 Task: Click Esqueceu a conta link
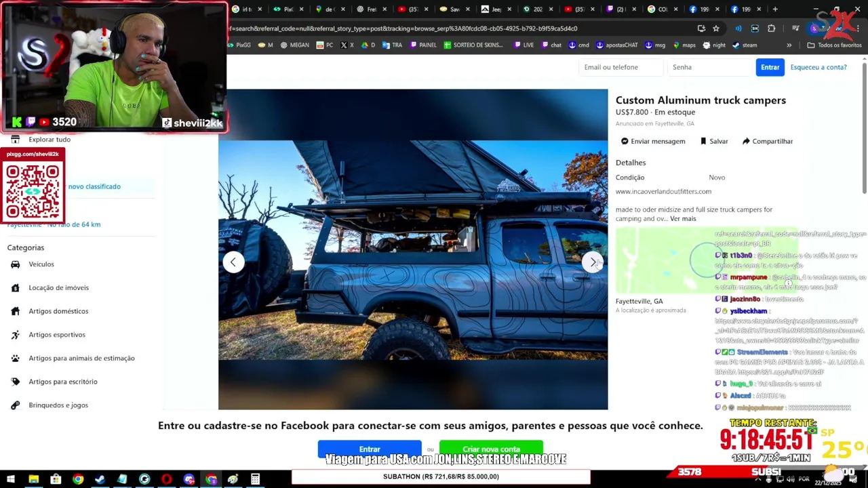818,67
